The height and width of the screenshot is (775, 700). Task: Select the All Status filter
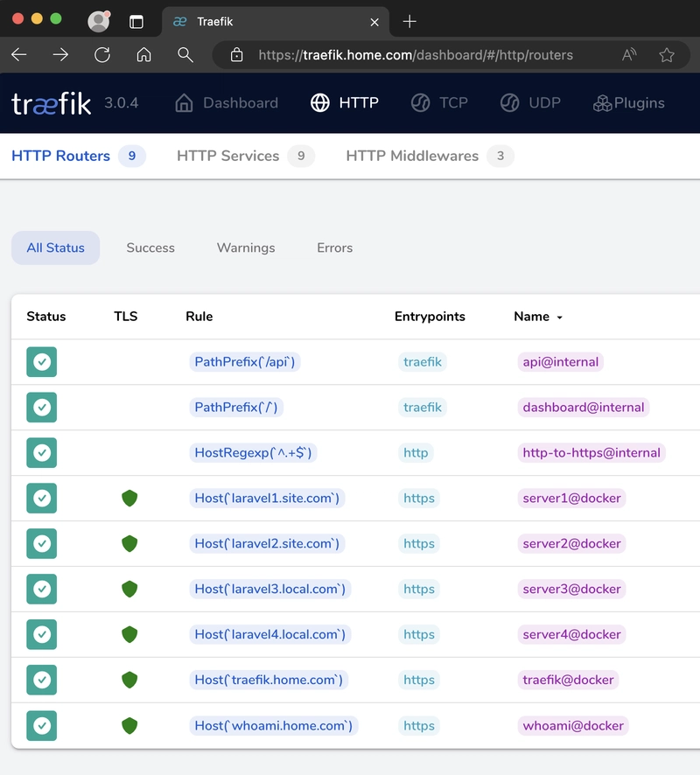(55, 248)
